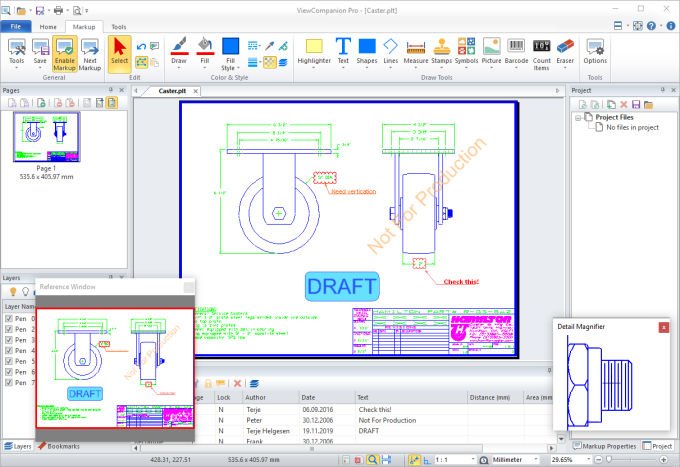Open the Millimeter units dropdown

(536, 459)
